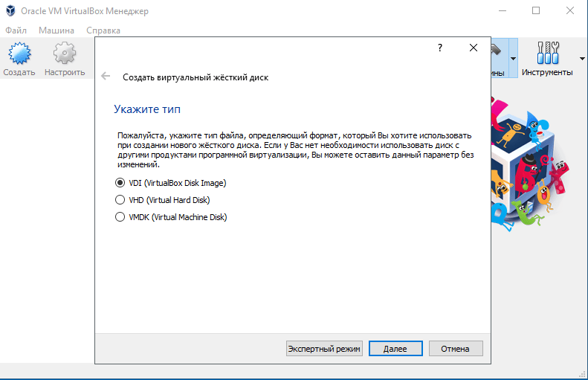Close the disk creation dialog
The width and height of the screenshot is (588, 380).
[x=474, y=48]
